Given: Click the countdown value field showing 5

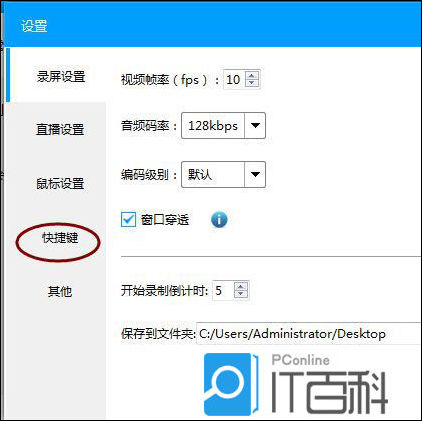Looking at the screenshot, I should coord(223,290).
